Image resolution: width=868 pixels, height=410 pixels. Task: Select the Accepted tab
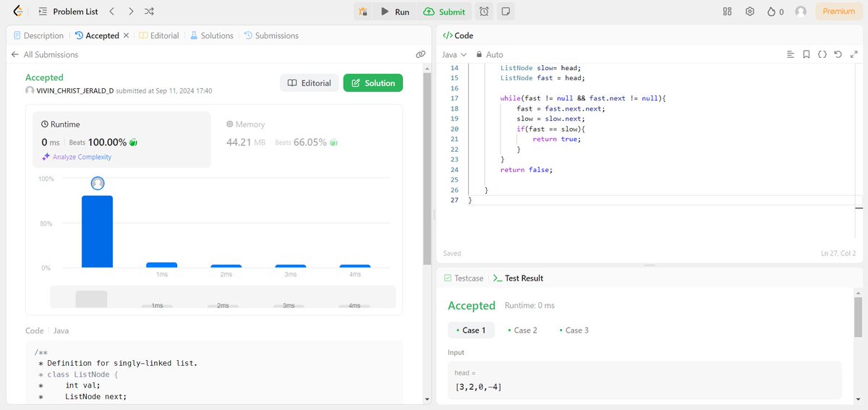coord(97,35)
